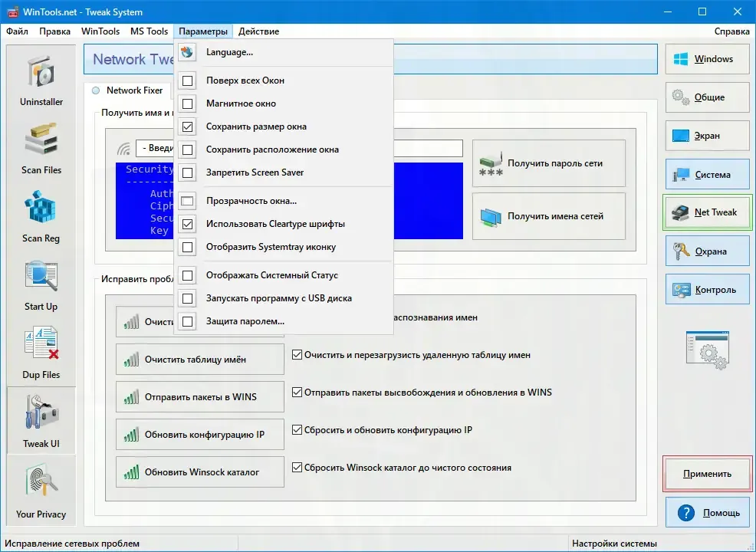The height and width of the screenshot is (552, 756).
Task: Open the Scan Files tool
Action: coord(41,149)
